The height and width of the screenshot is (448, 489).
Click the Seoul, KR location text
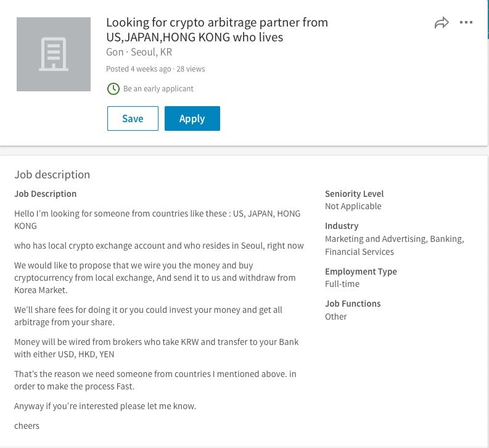click(151, 52)
